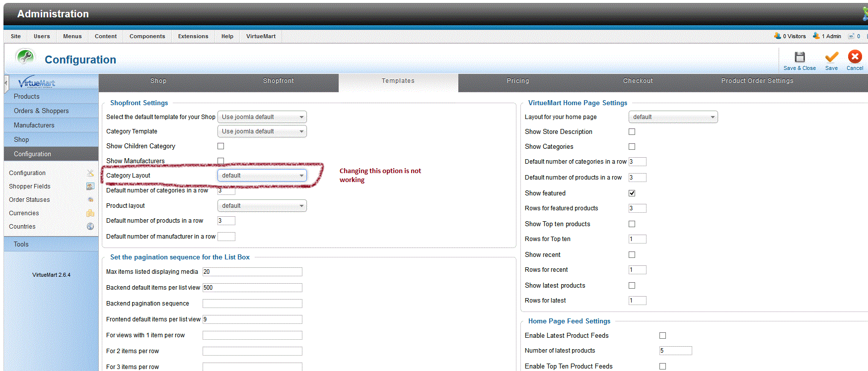
Task: Enable Show latest products checkbox
Action: (x=632, y=286)
